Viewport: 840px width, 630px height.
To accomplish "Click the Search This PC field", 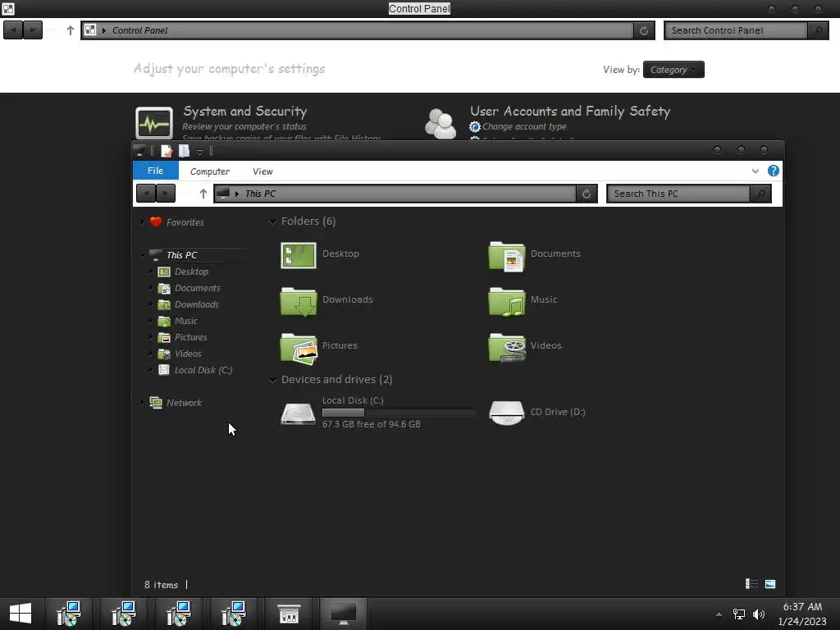I will click(678, 194).
